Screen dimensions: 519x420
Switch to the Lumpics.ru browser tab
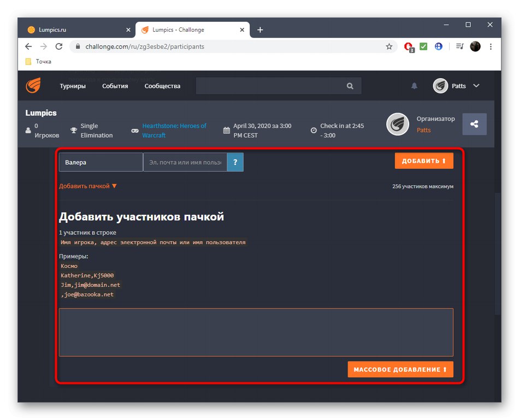click(66, 30)
